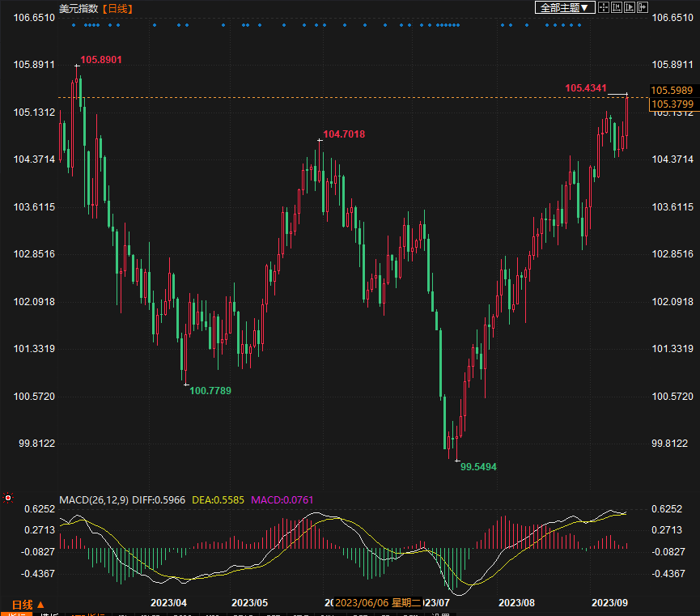Screen dimensions: 700x616
Task: Click the jump-to-start range icon
Action: point(617,7)
